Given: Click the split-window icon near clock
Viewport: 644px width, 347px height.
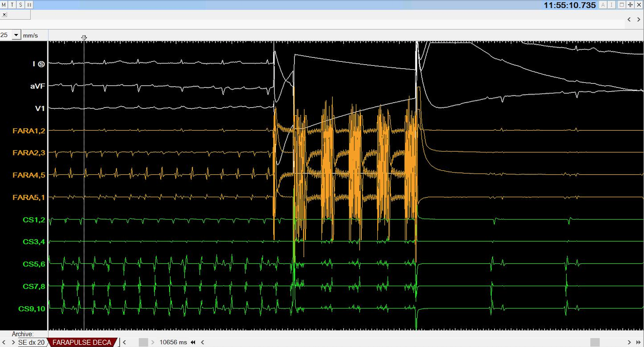Looking at the screenshot, I should (630, 5).
